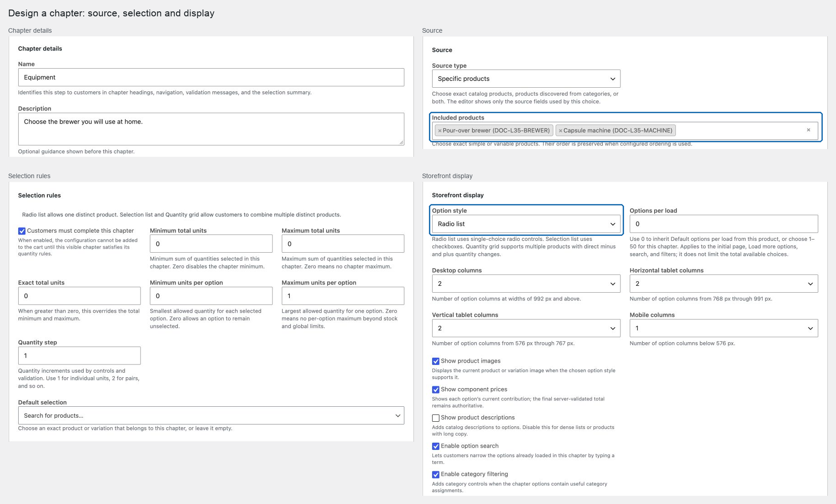Click the Options per load field
The image size is (836, 504).
pos(724,224)
